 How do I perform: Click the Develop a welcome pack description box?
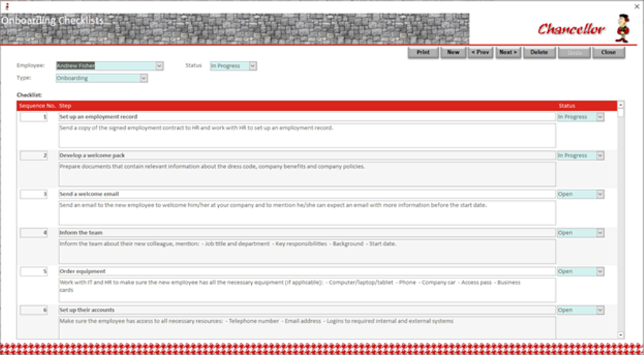point(307,174)
